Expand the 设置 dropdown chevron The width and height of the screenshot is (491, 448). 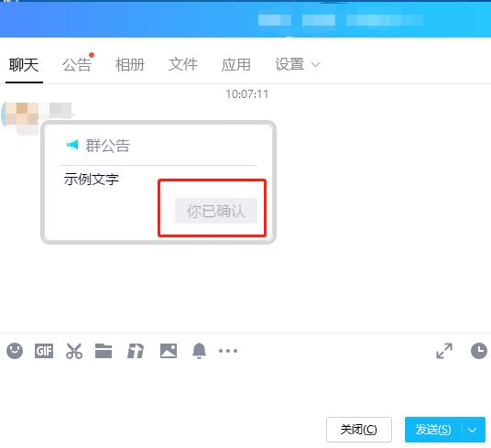pos(316,64)
